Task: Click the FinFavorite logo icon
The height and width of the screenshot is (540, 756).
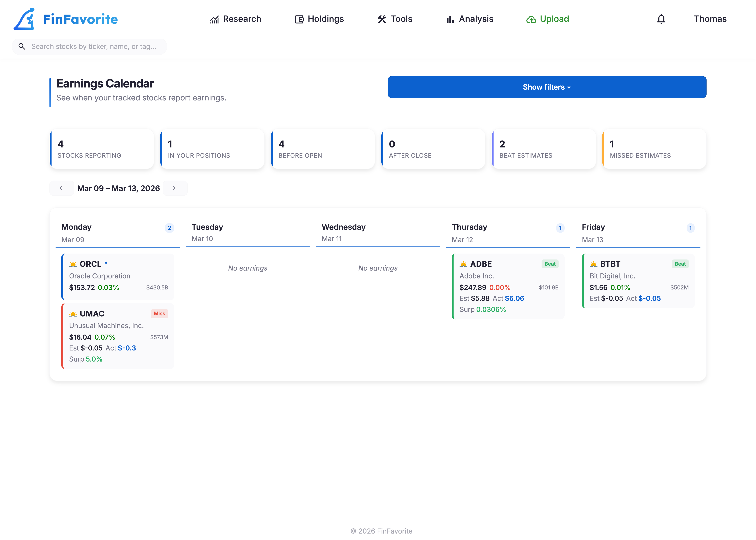Action: click(x=24, y=19)
